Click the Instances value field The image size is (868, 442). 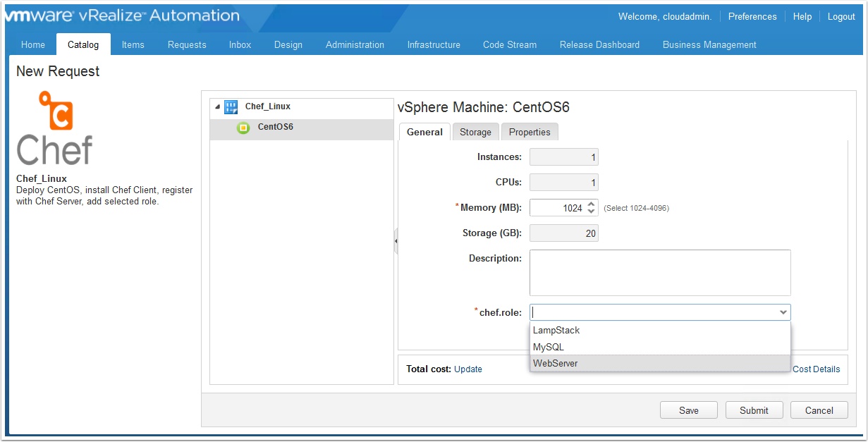(564, 157)
